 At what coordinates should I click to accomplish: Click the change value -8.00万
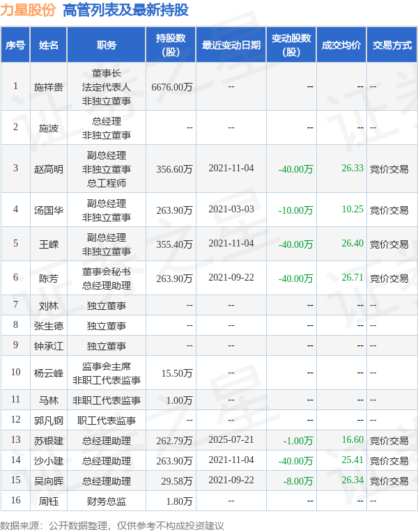[297, 481]
